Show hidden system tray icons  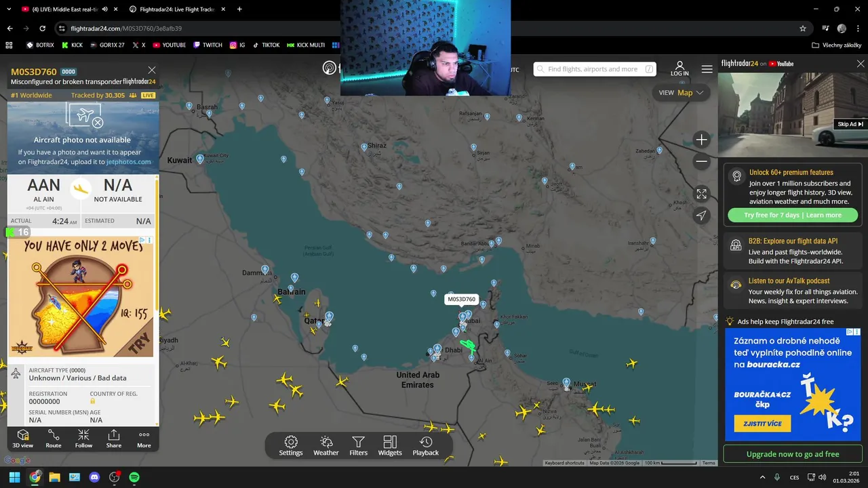pos(762,477)
